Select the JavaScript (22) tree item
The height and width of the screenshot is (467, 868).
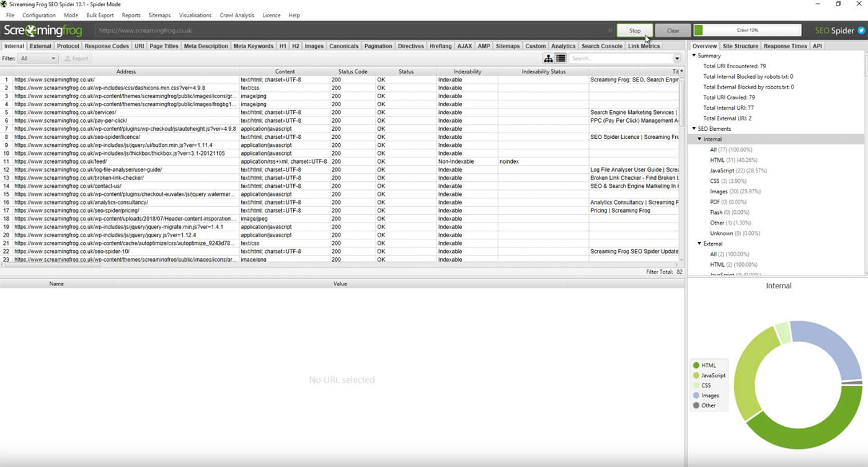point(738,171)
